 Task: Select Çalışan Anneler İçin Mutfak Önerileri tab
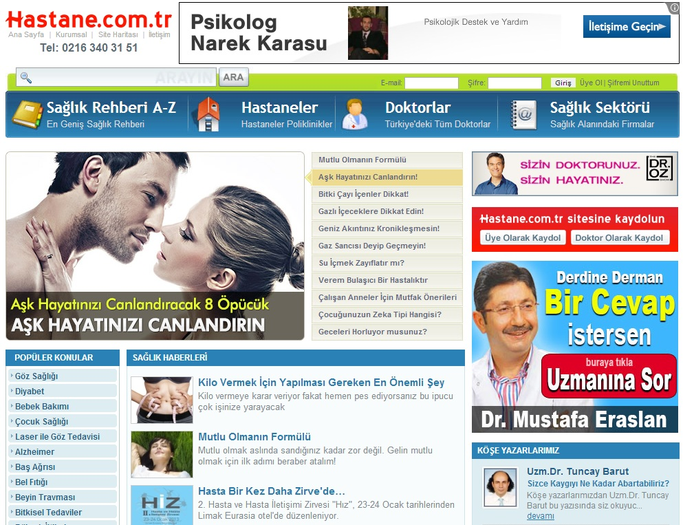pos(387,298)
